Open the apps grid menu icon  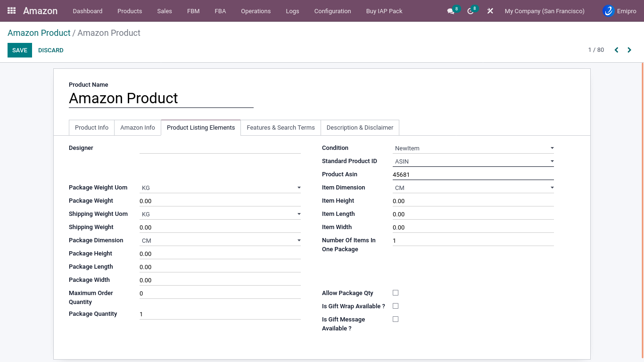[12, 10]
